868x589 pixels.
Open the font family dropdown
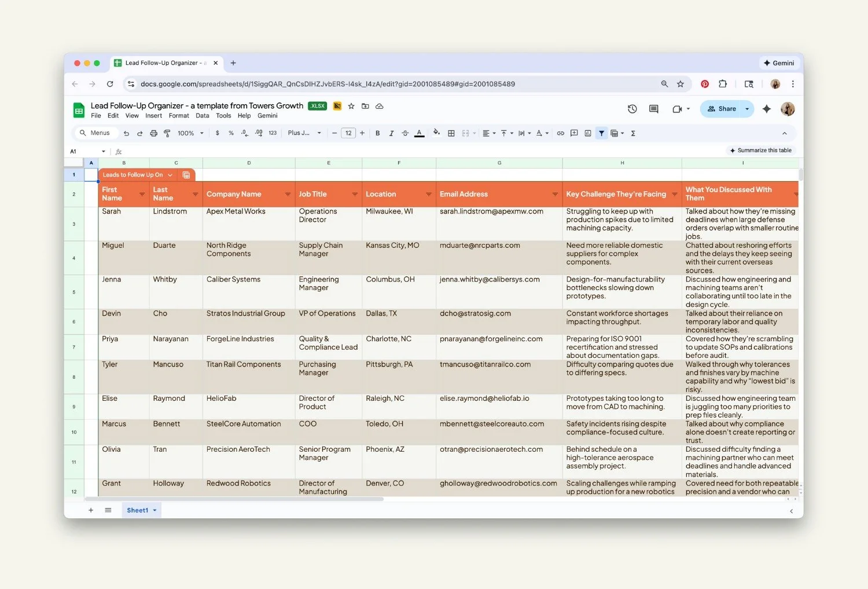[x=304, y=133]
